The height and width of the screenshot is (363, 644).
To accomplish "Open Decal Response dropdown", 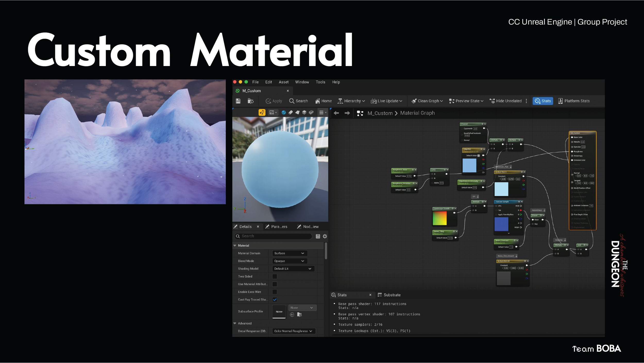I will [x=294, y=331].
